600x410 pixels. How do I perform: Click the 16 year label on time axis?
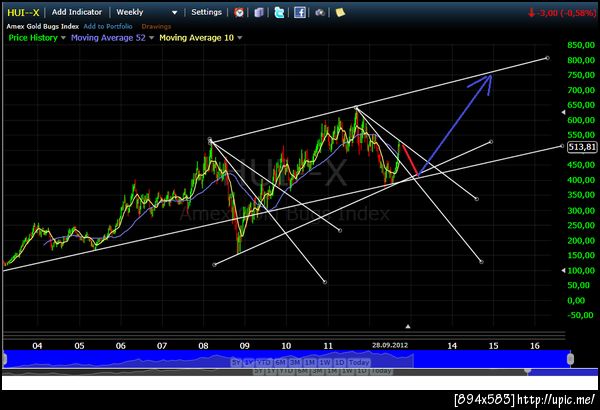click(535, 346)
